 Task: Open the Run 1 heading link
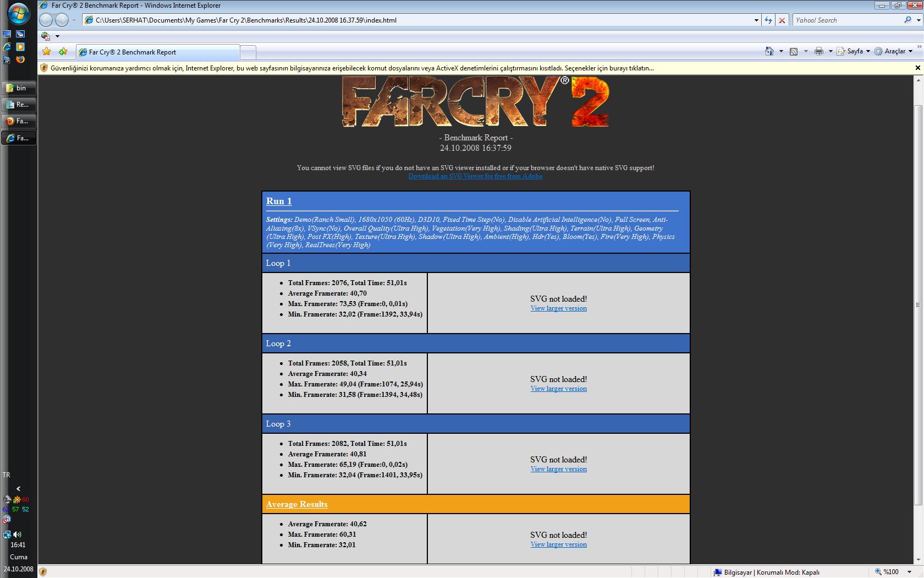(x=279, y=201)
